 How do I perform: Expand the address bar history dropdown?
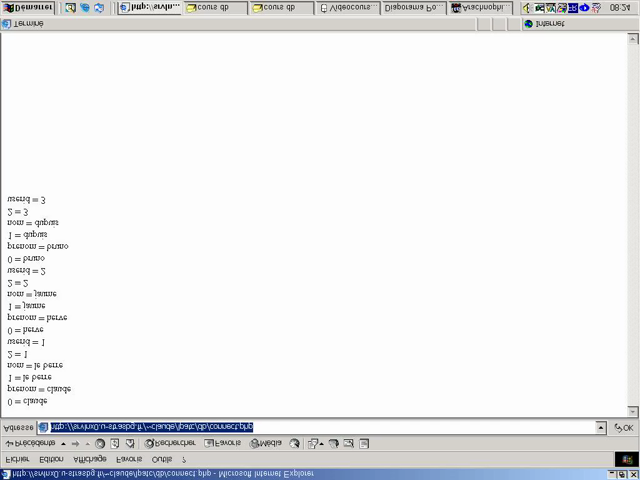pos(601,427)
